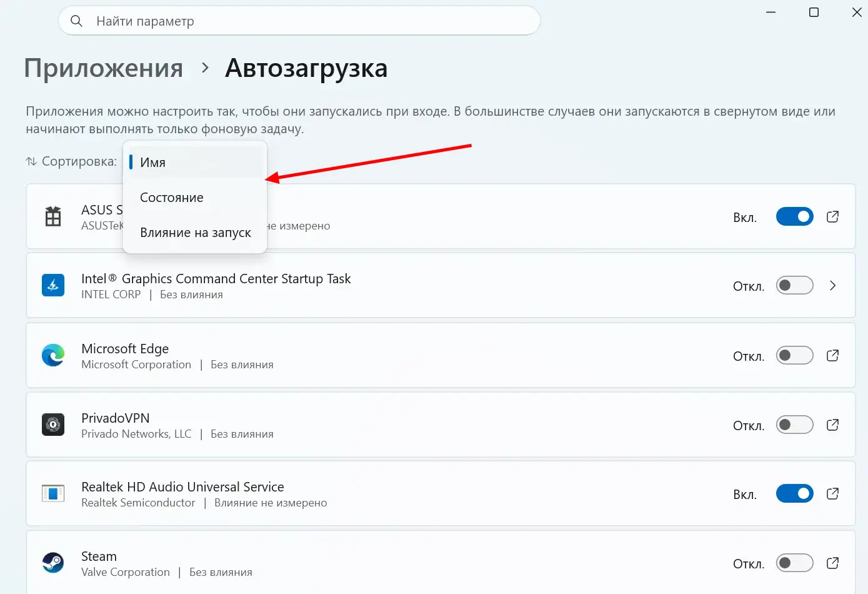Disable Realtek HD Audio Universal Service toggle
This screenshot has height=594, width=868.
tap(795, 494)
